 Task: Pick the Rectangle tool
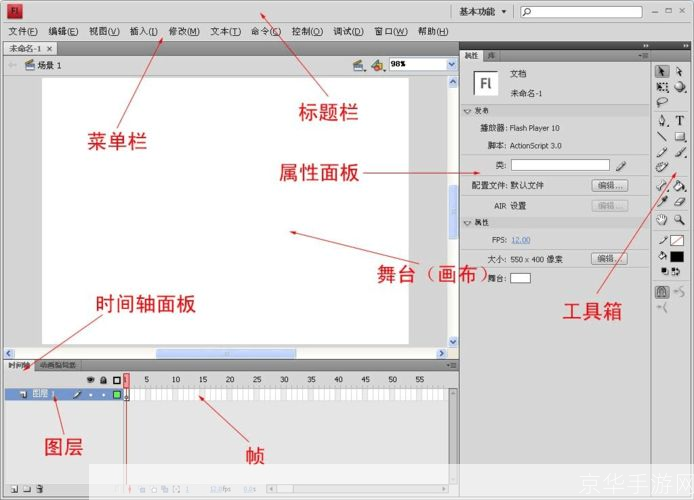click(x=680, y=136)
